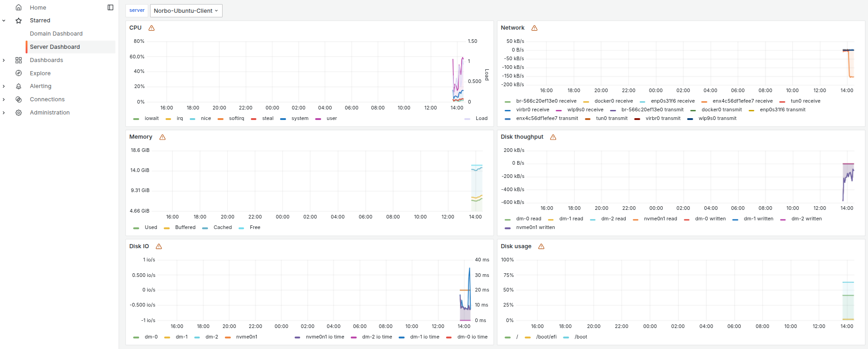Click the Administration gear icon
The width and height of the screenshot is (868, 349).
pyautogui.click(x=19, y=113)
